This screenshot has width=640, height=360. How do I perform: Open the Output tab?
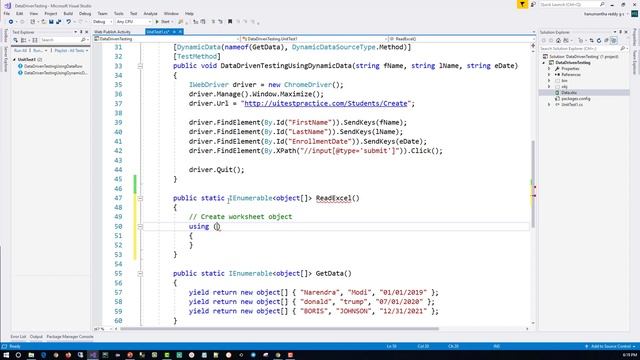click(36, 337)
